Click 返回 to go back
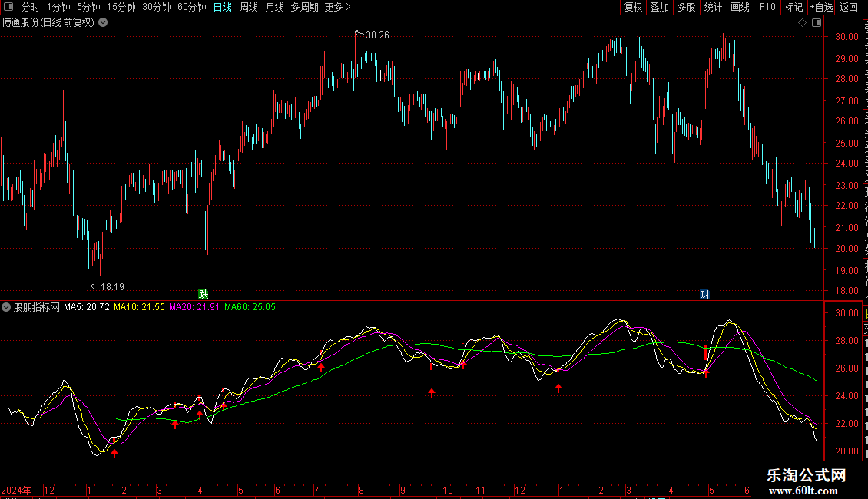Image resolution: width=868 pixels, height=499 pixels. coord(849,7)
